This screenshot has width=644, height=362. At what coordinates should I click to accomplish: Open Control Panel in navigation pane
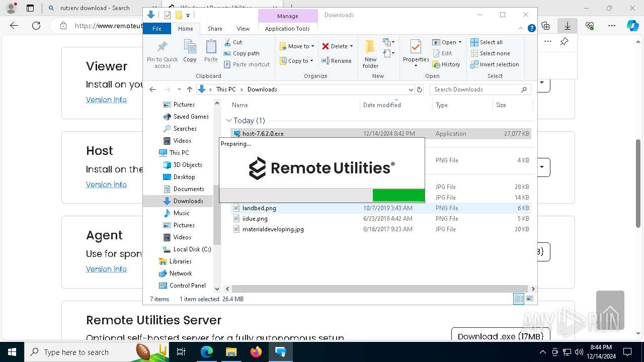pyautogui.click(x=182, y=286)
